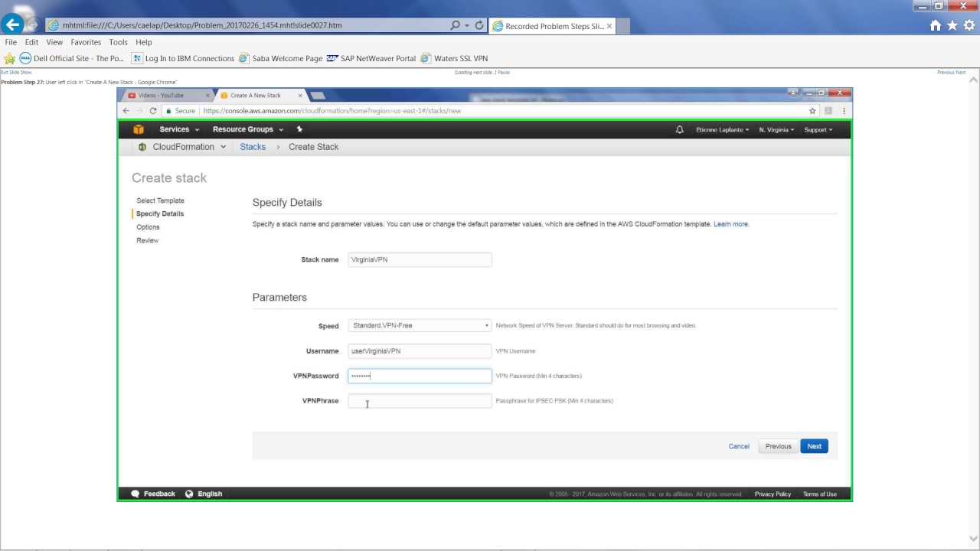Click the AWS pin shortcuts icon

click(x=299, y=129)
